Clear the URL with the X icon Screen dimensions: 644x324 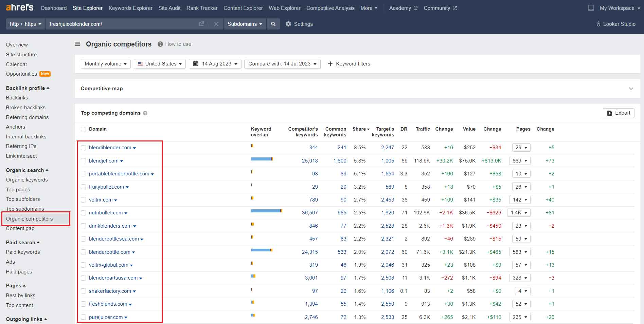pos(216,24)
